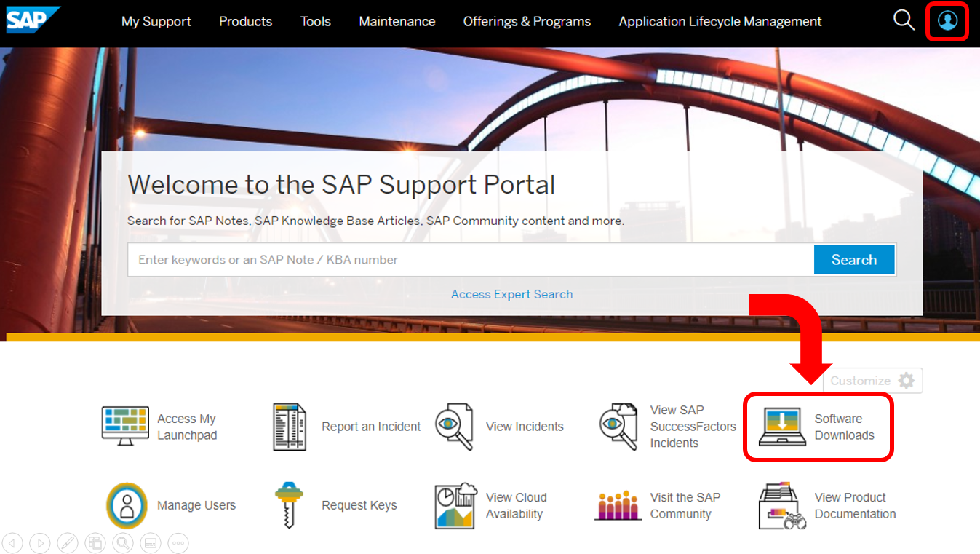980x554 pixels.
Task: Click the SAP Note keyword search field
Action: (470, 260)
